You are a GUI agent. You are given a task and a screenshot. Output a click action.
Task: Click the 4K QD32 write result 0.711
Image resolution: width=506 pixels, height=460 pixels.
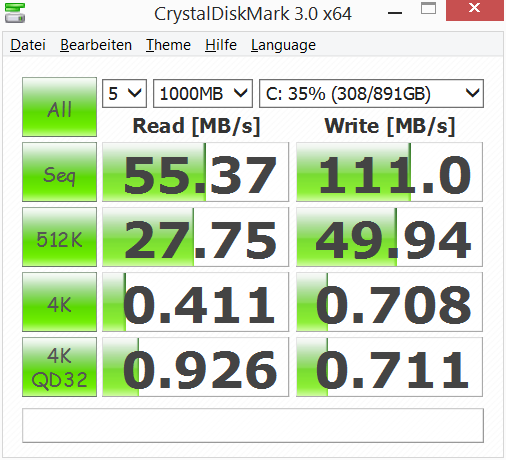(389, 367)
